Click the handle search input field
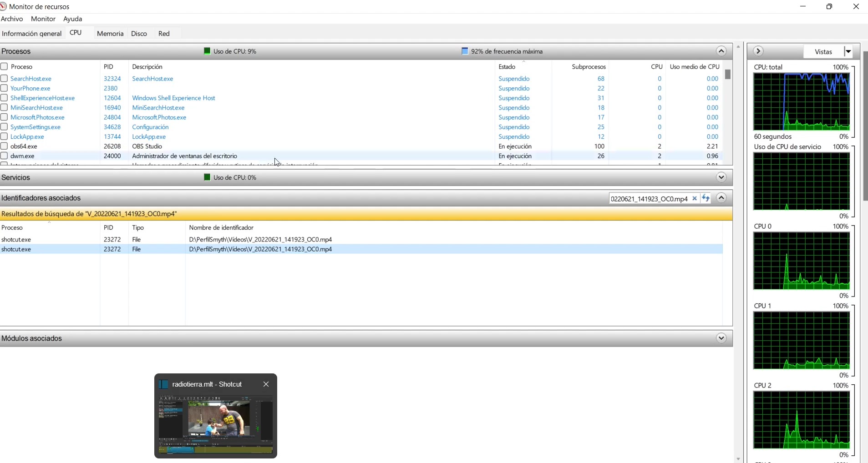 [x=649, y=199]
